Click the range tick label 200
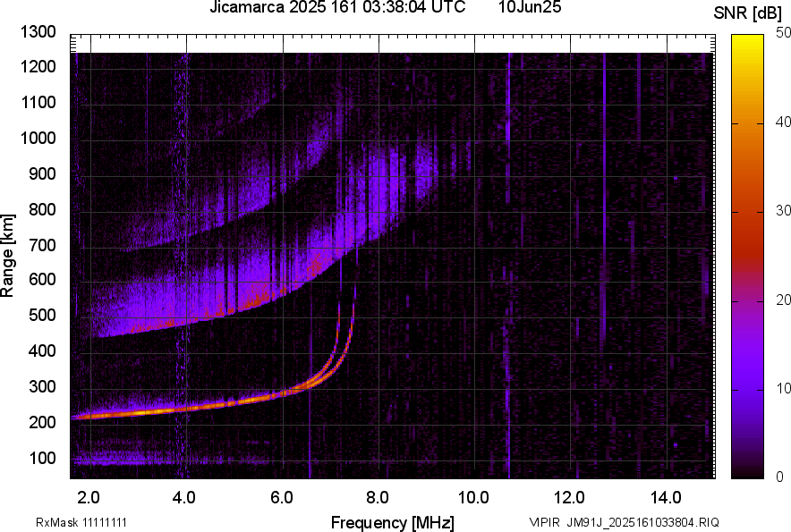The image size is (791, 532). 42,422
